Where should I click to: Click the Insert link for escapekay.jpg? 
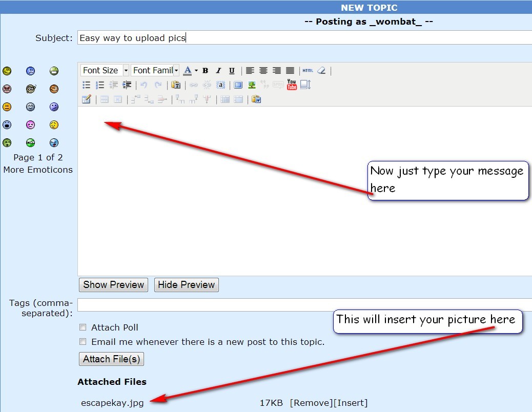click(351, 403)
